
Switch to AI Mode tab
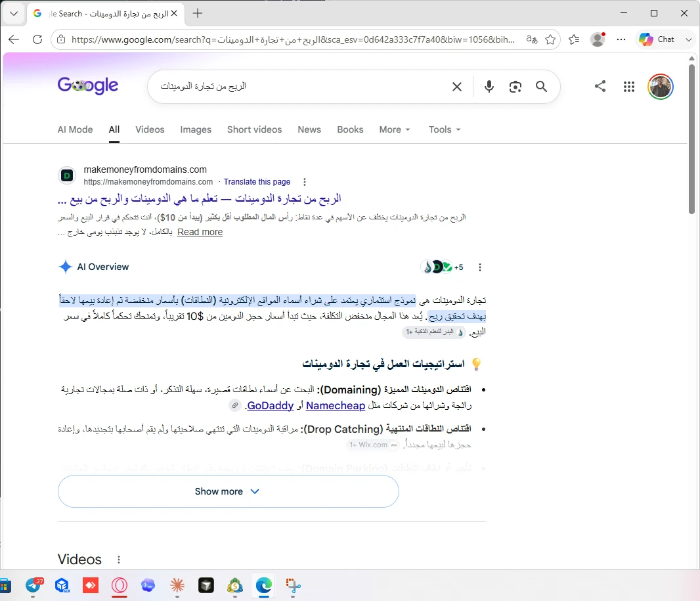click(x=75, y=129)
